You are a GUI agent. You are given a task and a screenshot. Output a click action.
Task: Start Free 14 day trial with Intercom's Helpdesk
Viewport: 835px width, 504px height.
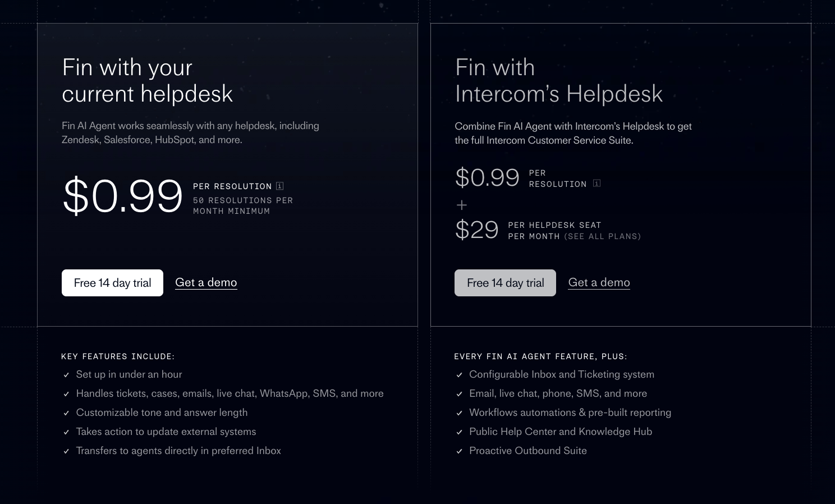pyautogui.click(x=505, y=283)
